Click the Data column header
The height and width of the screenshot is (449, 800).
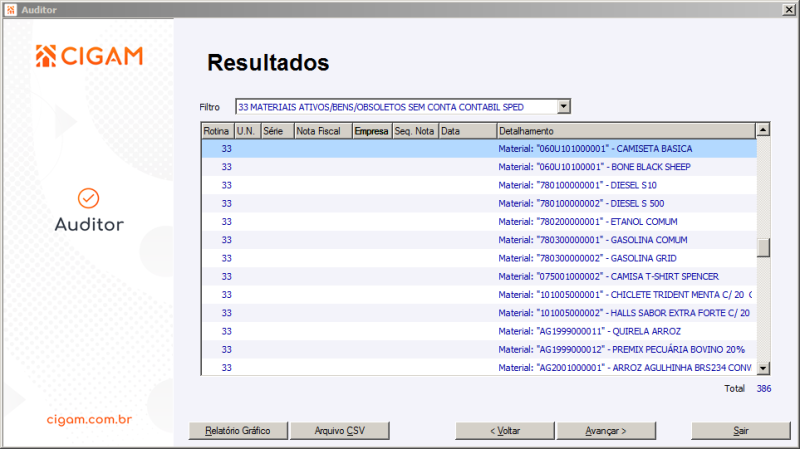pos(468,131)
